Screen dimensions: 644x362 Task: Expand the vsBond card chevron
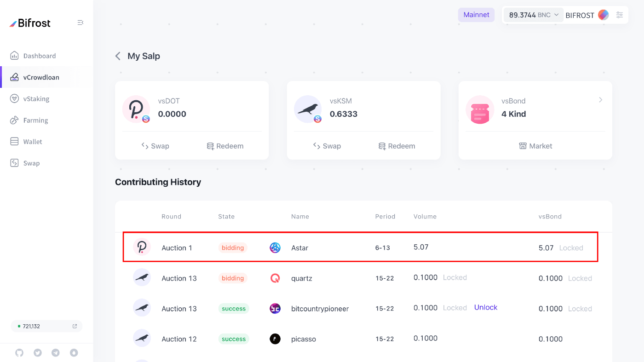[x=600, y=100]
